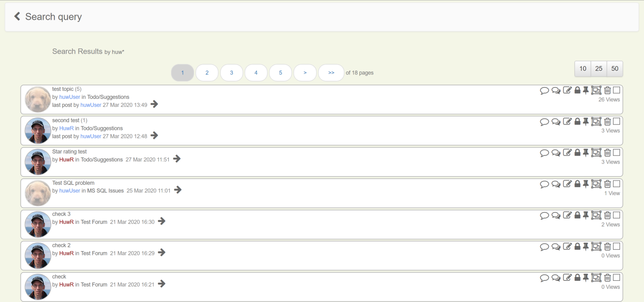
Task: Show 25 results per page
Action: click(598, 69)
